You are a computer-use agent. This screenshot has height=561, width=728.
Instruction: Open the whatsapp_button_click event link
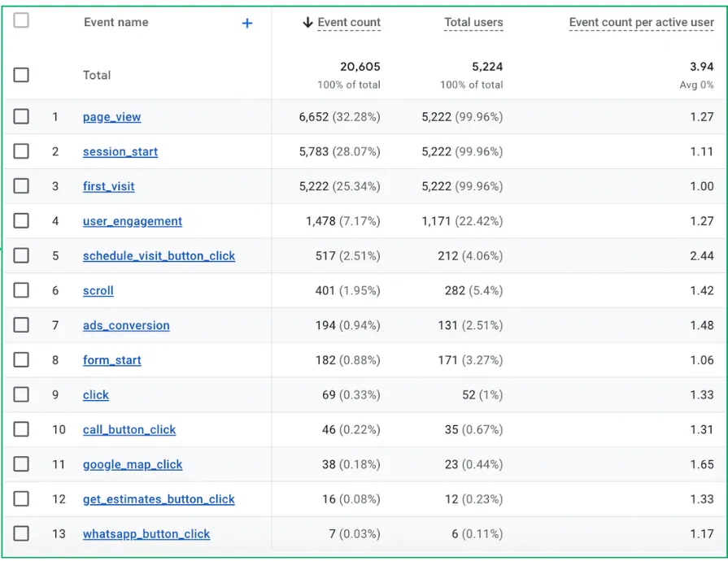click(146, 534)
